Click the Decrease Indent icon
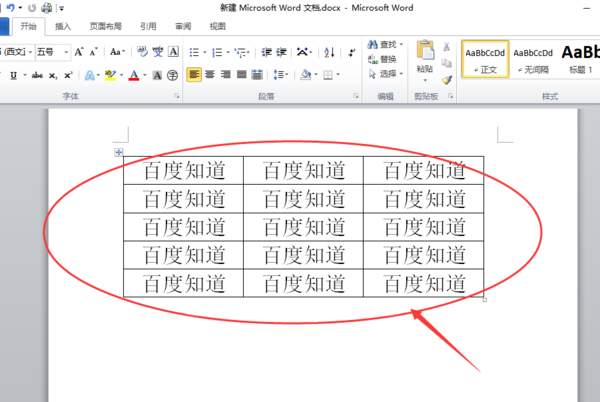The width and height of the screenshot is (600, 402). [266, 52]
